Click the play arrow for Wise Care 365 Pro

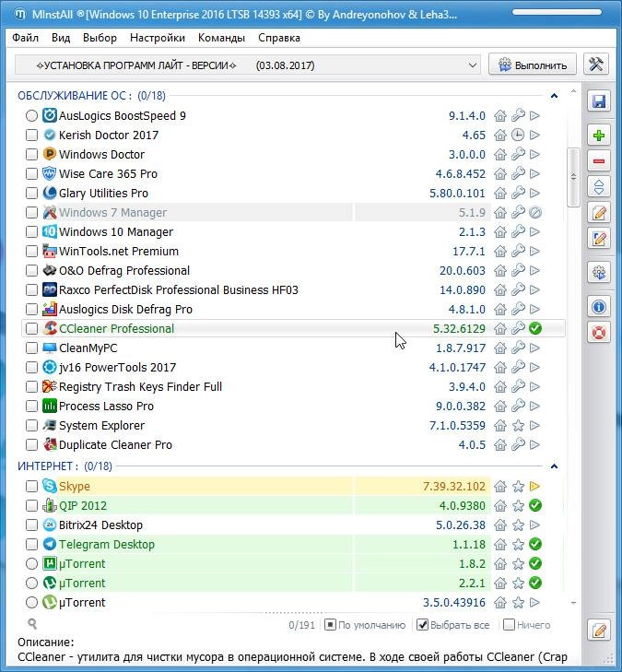534,173
